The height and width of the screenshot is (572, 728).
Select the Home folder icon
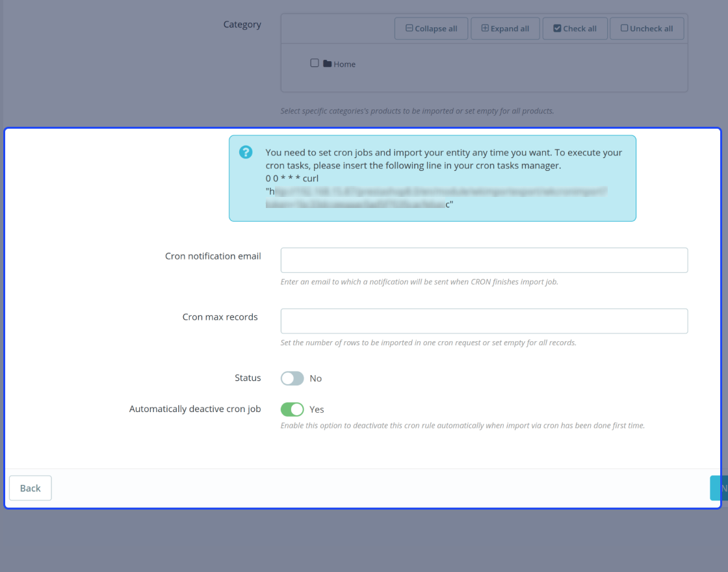pyautogui.click(x=328, y=64)
